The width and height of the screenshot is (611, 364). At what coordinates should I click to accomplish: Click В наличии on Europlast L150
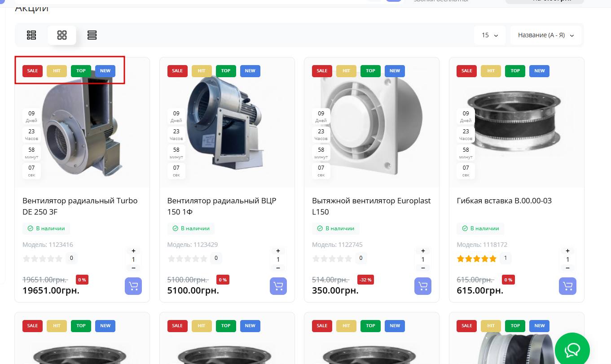pyautogui.click(x=336, y=228)
